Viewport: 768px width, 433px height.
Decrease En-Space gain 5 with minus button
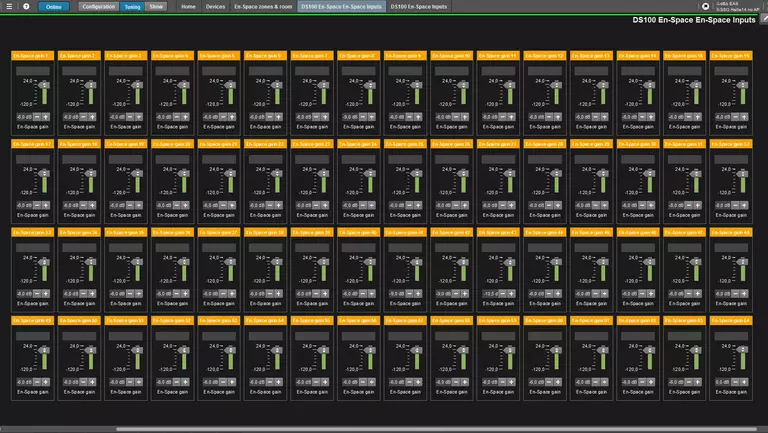pos(223,117)
